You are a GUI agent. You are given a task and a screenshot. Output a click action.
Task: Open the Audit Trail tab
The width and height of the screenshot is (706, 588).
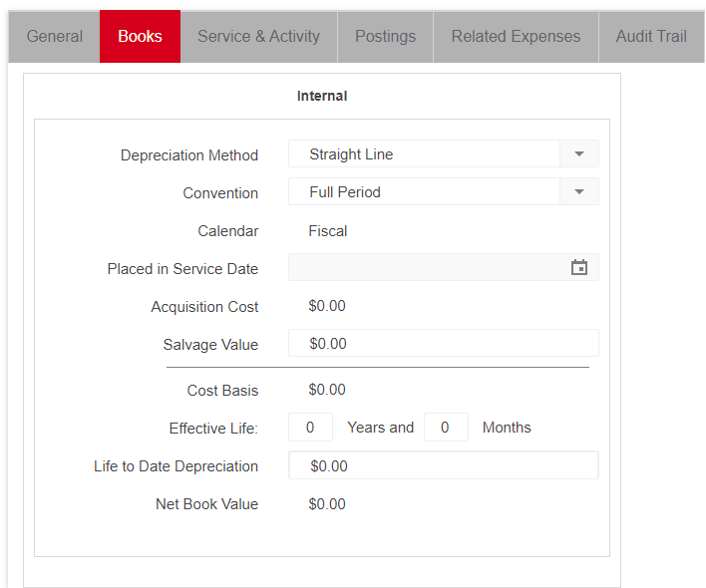click(651, 37)
